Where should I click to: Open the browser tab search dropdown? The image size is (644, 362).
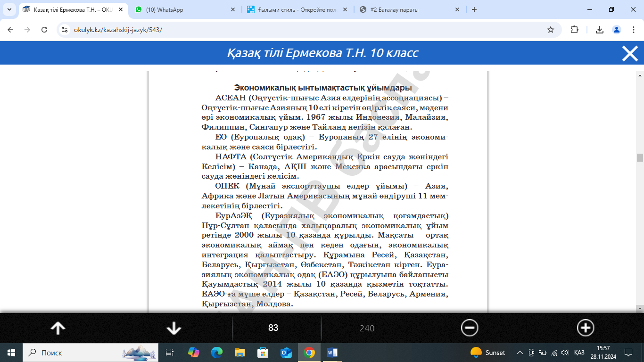9,9
